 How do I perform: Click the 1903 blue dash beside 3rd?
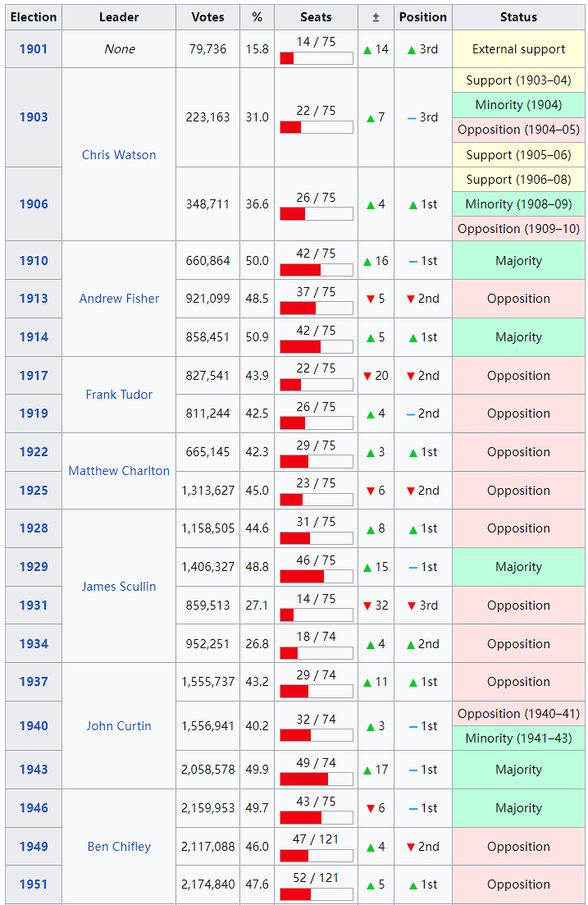(412, 118)
